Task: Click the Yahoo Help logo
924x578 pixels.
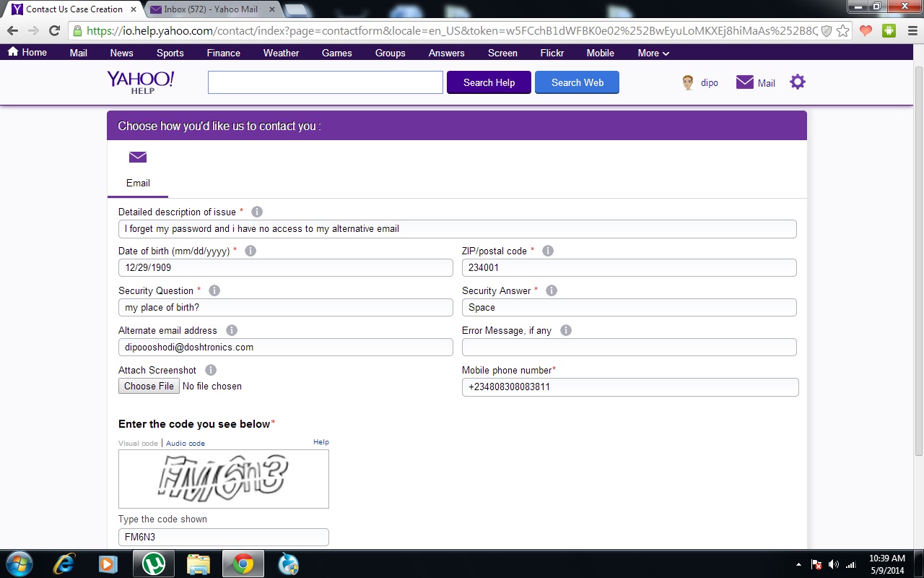Action: tap(141, 82)
